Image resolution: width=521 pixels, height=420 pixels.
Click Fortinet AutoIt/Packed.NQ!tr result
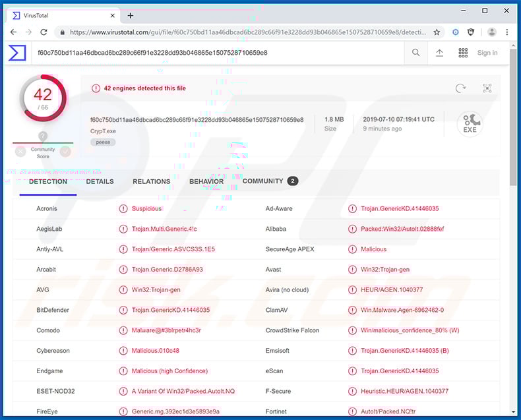tap(388, 411)
